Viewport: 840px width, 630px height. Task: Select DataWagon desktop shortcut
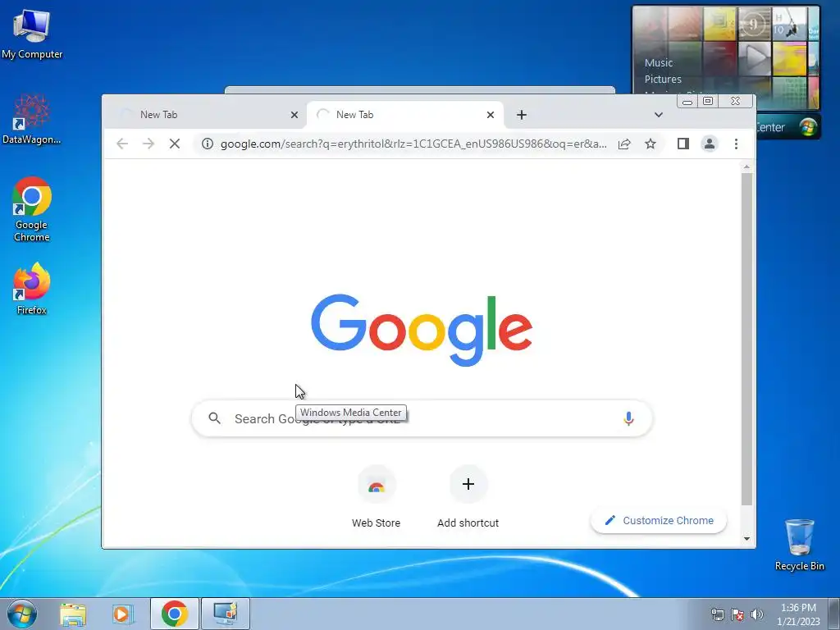[x=32, y=119]
